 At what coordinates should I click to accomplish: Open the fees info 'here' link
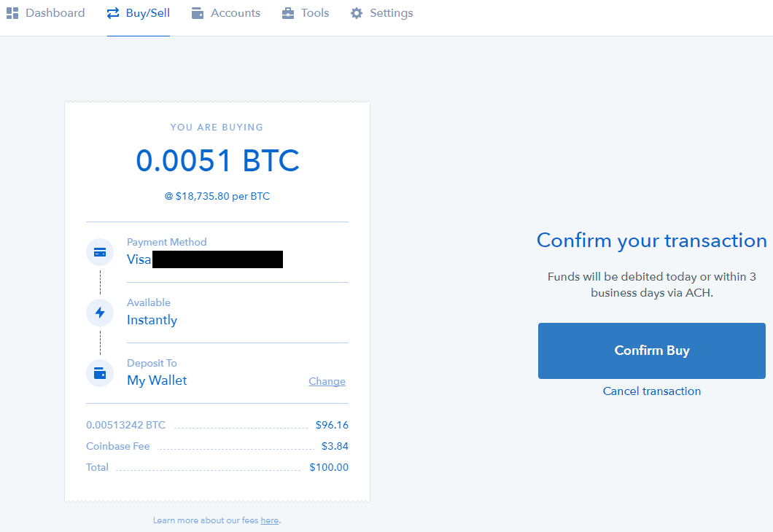coord(269,520)
